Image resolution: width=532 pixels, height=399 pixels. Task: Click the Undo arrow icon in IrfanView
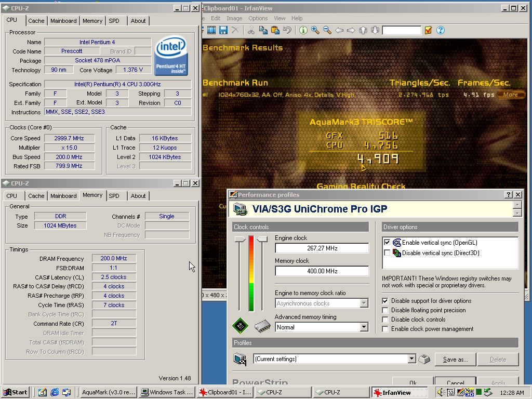click(x=287, y=30)
